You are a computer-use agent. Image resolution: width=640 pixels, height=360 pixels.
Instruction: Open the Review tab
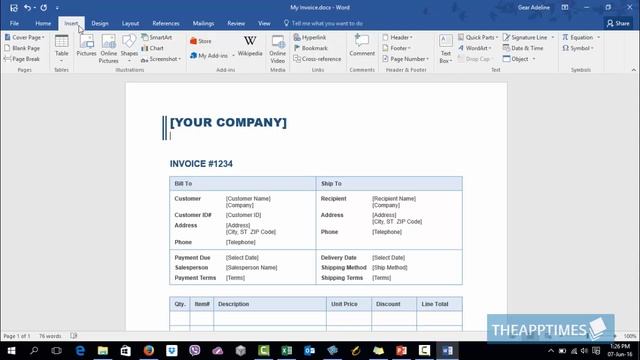pos(236,23)
